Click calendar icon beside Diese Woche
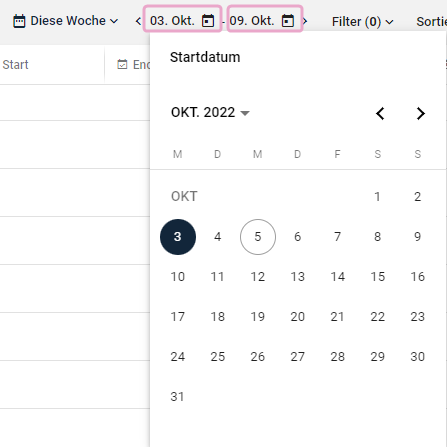This screenshot has width=447, height=447. pyautogui.click(x=19, y=21)
